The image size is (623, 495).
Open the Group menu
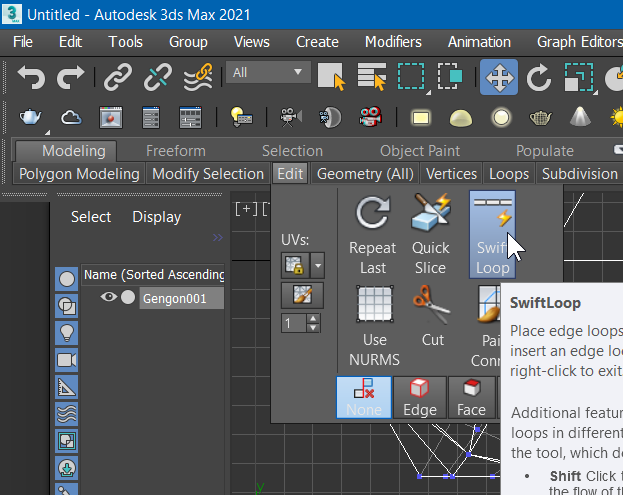pyautogui.click(x=188, y=42)
